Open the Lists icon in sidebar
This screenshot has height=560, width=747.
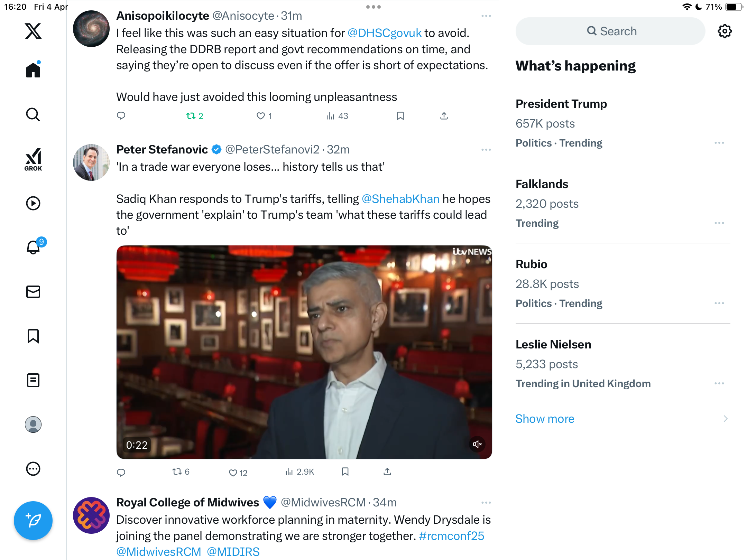pos(33,380)
